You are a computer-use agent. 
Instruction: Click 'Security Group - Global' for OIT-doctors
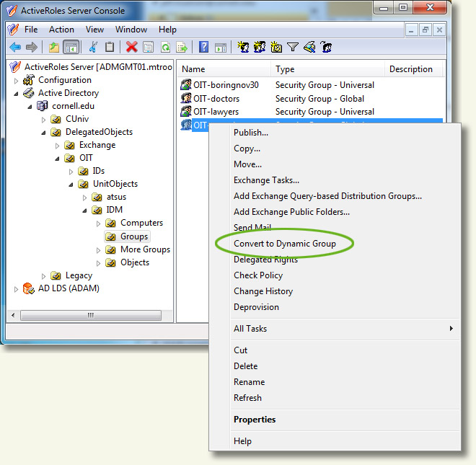tap(319, 99)
